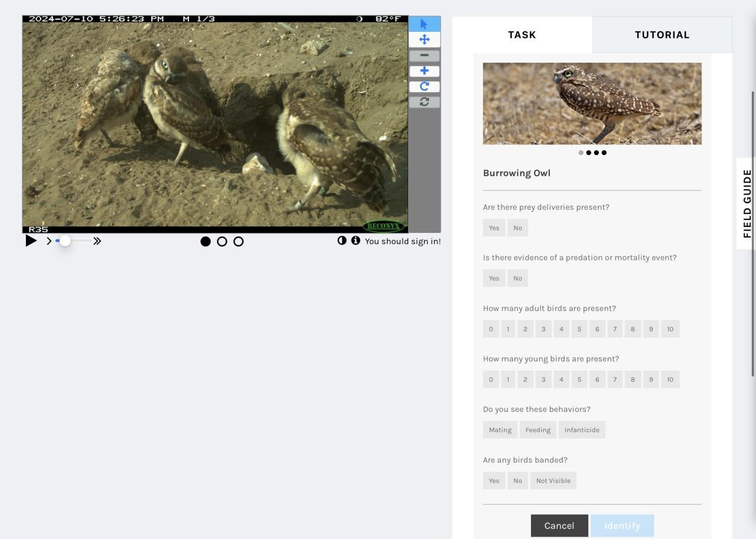756x539 pixels.
Task: Mark the Infanticide behavior
Action: [x=582, y=430]
